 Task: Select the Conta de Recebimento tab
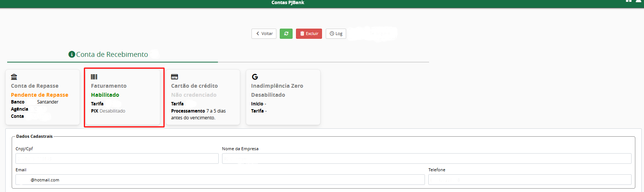(112, 55)
